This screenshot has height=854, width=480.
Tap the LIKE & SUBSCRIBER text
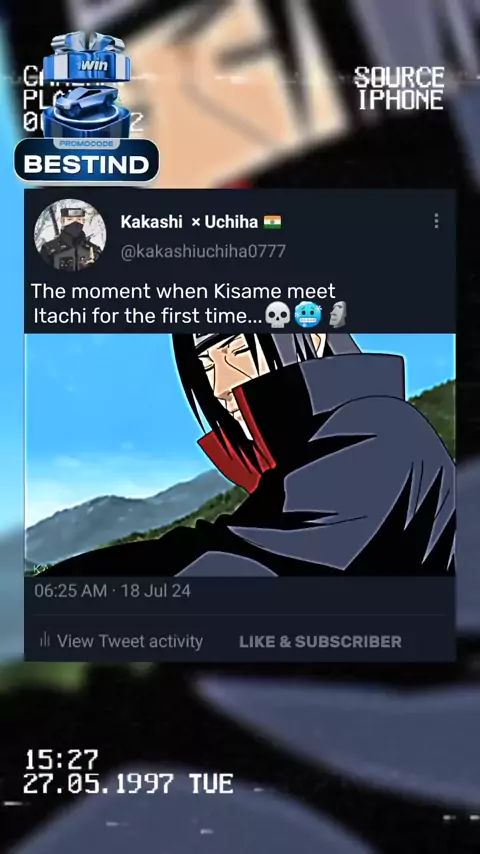pos(320,642)
